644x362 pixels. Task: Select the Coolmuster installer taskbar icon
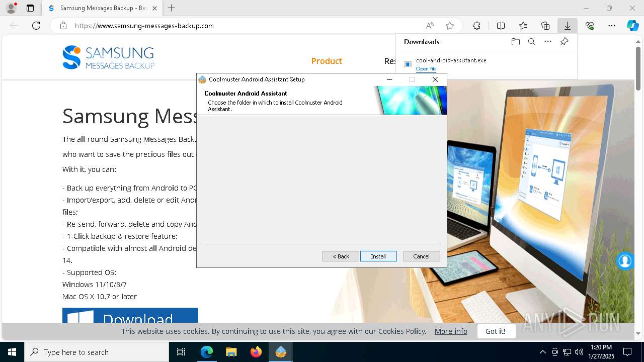point(281,352)
